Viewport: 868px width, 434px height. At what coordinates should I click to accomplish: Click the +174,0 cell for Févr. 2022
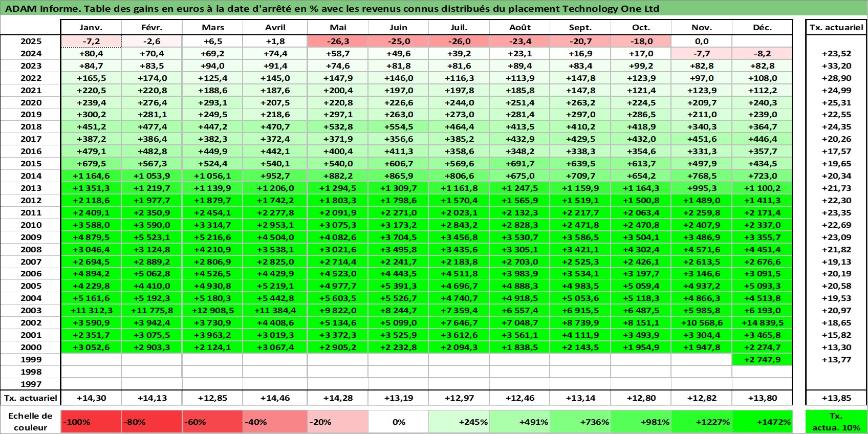click(151, 78)
